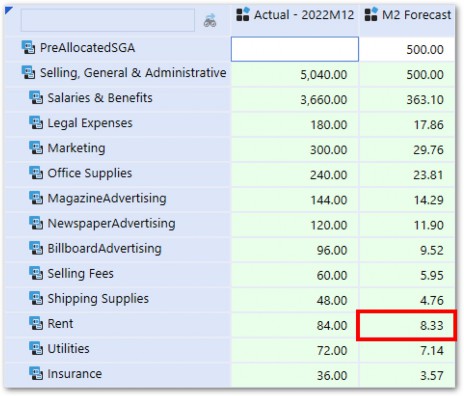Click the 23.81 forecast cell

coord(407,175)
